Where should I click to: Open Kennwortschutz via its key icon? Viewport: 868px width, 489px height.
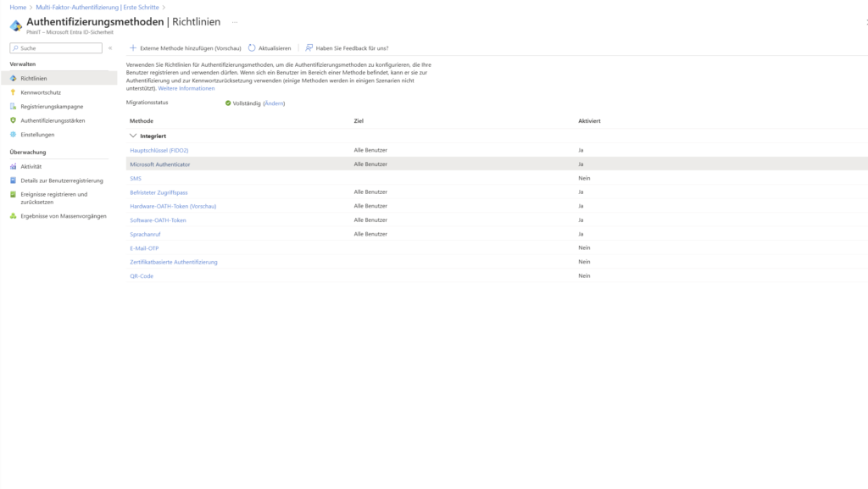coord(13,92)
